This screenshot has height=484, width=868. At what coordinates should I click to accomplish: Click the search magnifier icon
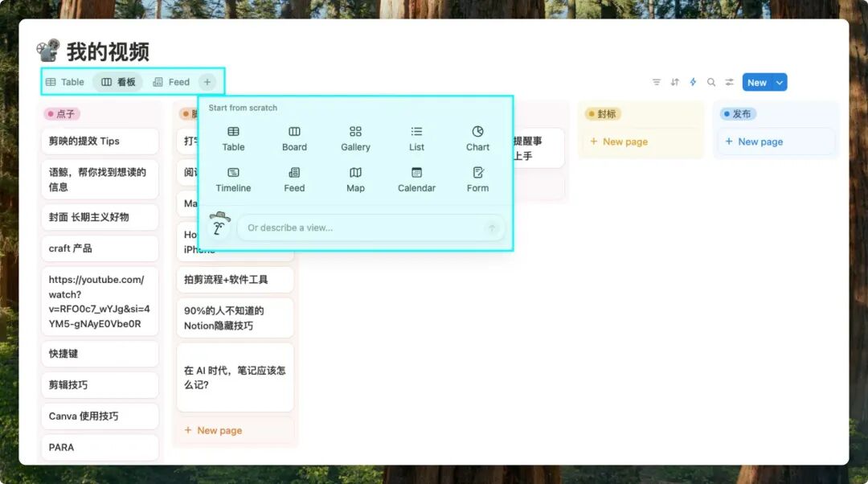[711, 82]
